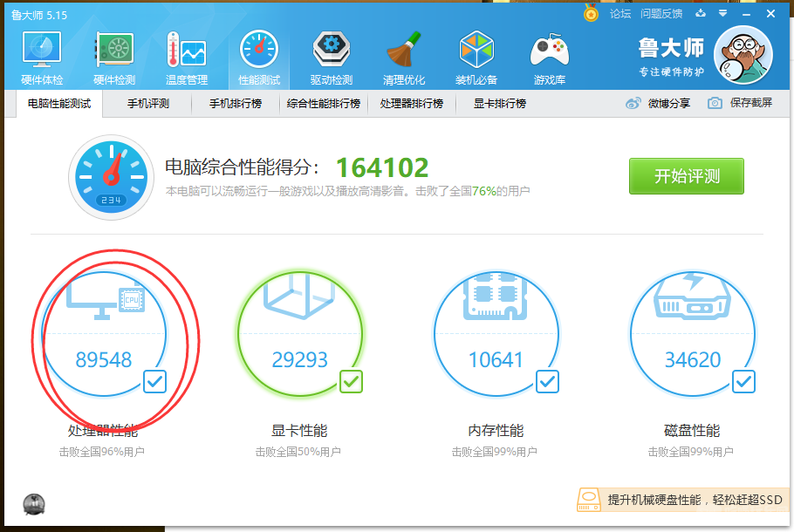Viewport: 794px width, 532px height.
Task: Toggle the 处理器性能 checkbox
Action: pos(154,382)
